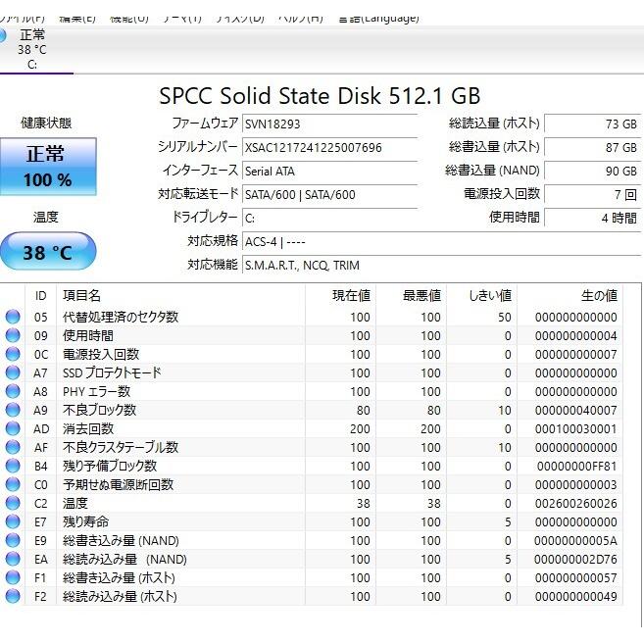This screenshot has height=644, width=644.
Task: Open the 言語(Language) menu
Action: point(378,17)
